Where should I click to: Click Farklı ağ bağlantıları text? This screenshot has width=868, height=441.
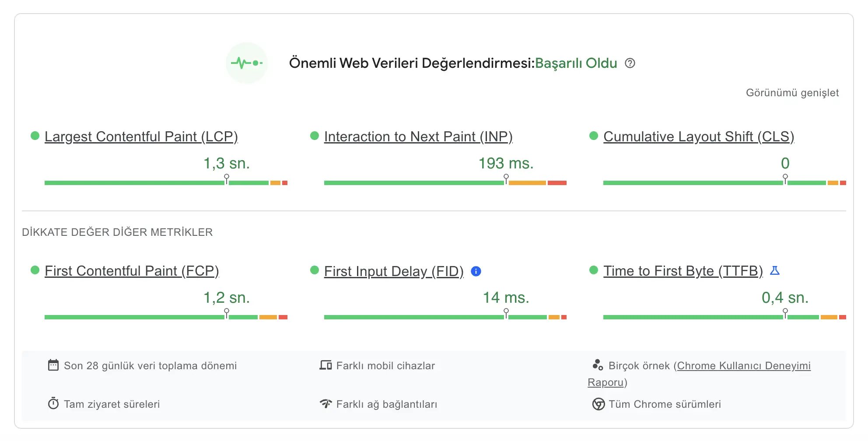coord(387,404)
